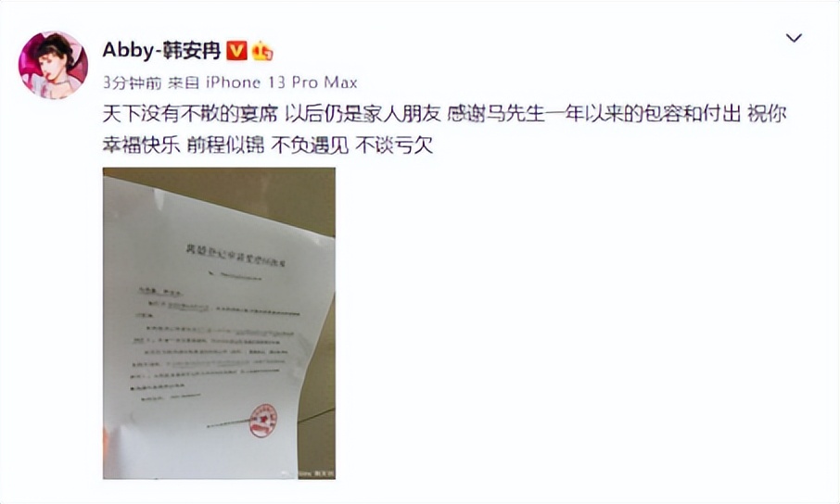The image size is (840, 504).
Task: Click the phrase 不负遇见 不谈亏欠
Action: [x=351, y=145]
